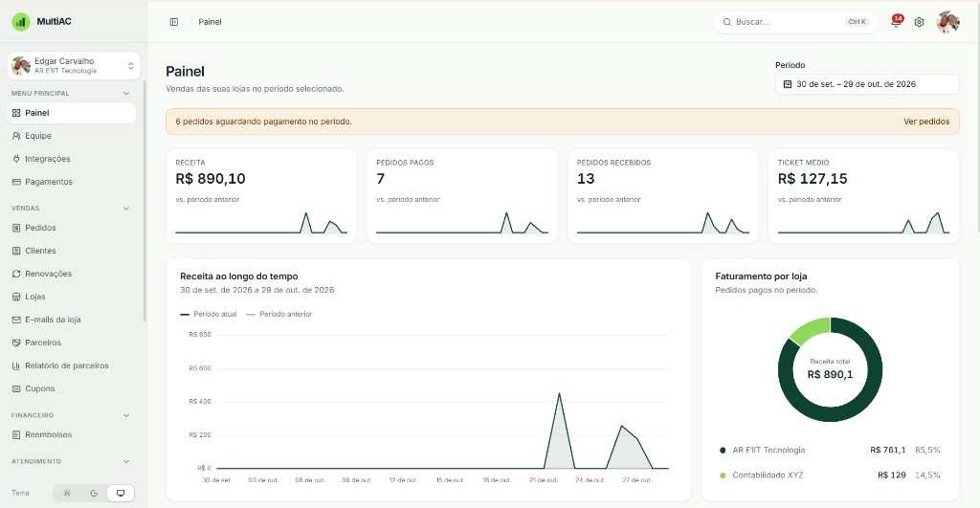
Task: Open Lojas page link
Action: (71, 297)
